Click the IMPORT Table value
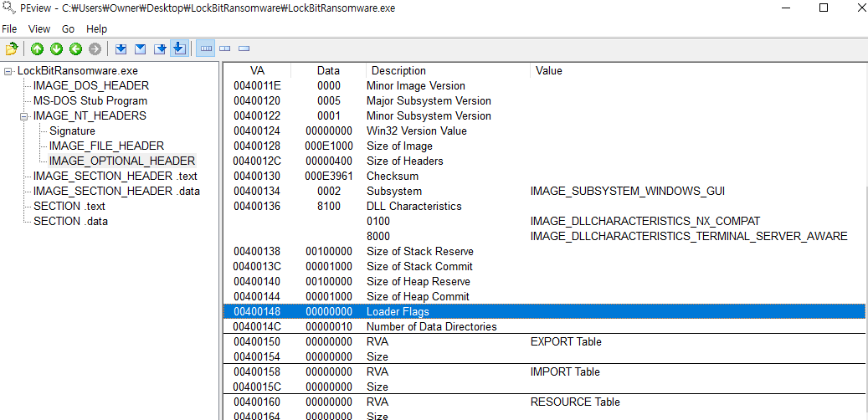Screen dimensions: 868x420 coord(565,371)
